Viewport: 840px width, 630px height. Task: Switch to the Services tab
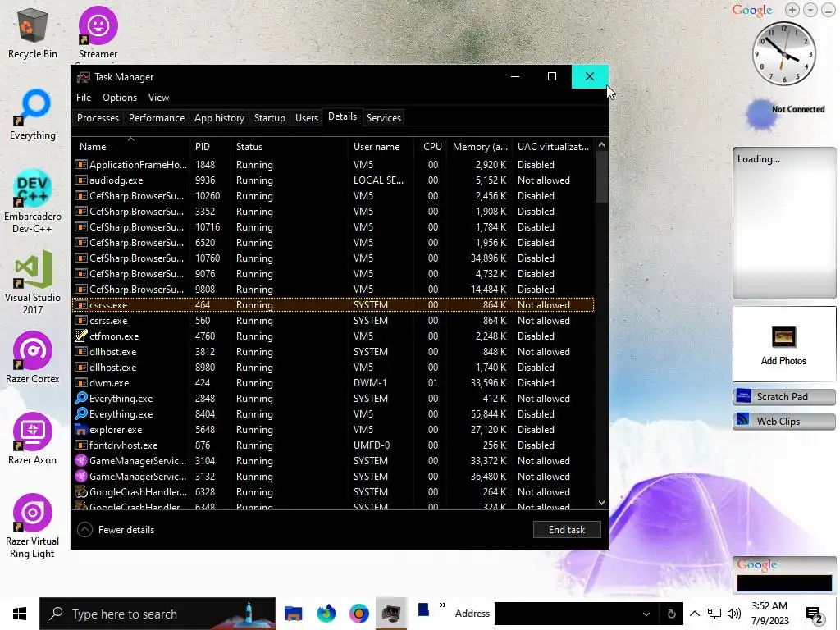[384, 118]
